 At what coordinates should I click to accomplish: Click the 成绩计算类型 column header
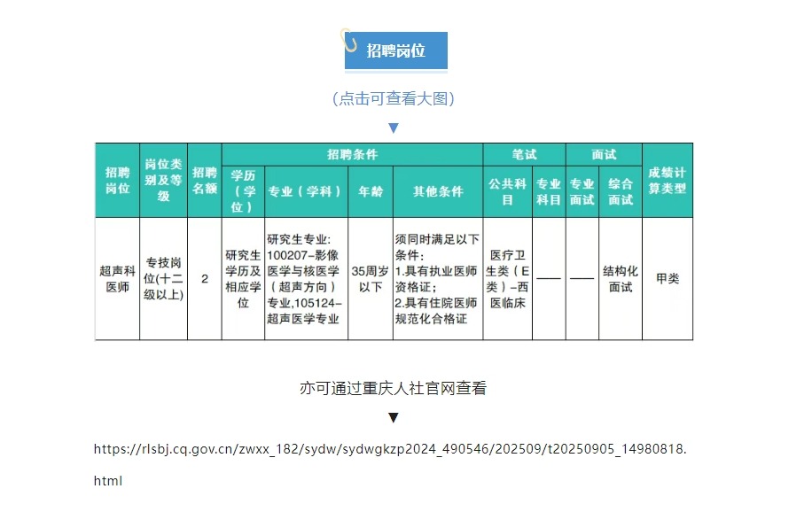[x=667, y=180]
